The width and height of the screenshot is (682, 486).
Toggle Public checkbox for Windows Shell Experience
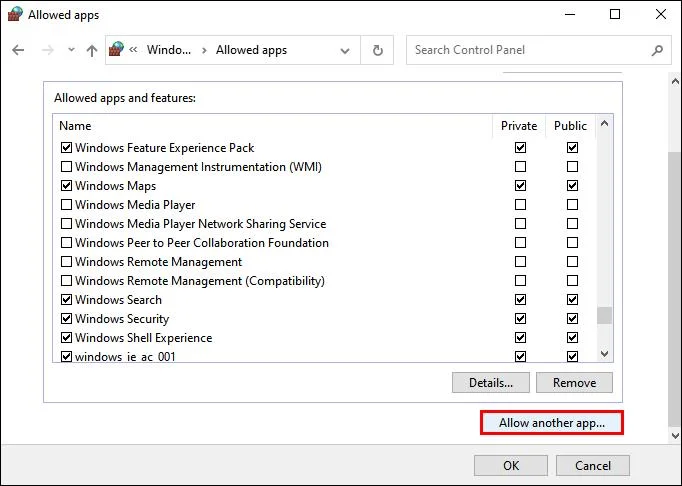[x=572, y=338]
